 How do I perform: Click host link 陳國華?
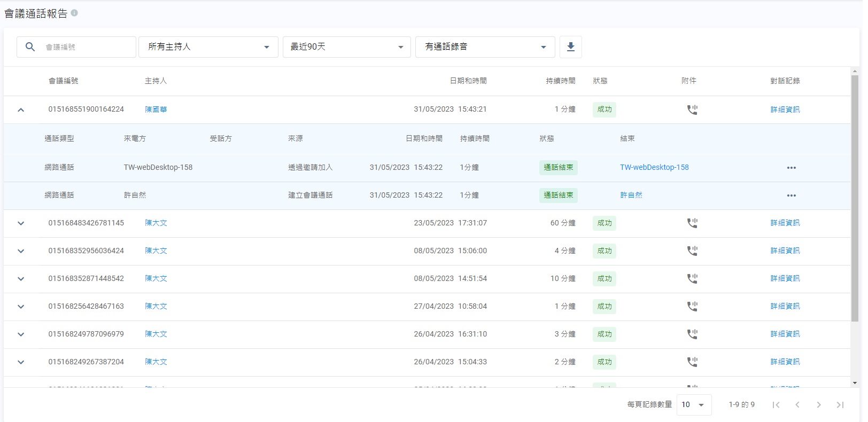point(156,110)
